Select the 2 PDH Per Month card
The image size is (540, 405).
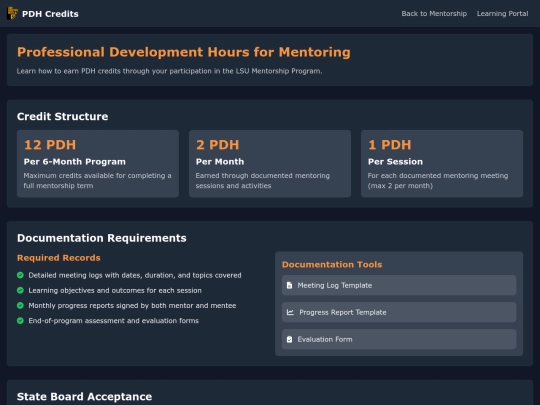tap(270, 164)
